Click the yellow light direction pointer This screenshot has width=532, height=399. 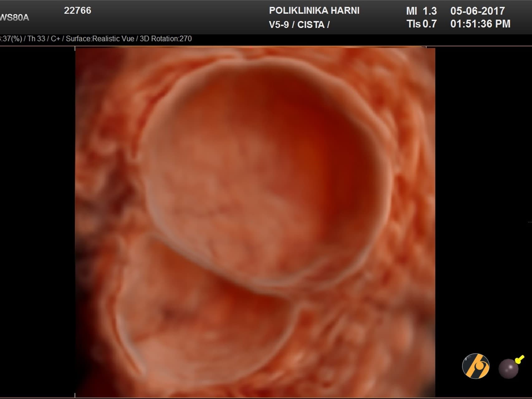(x=520, y=359)
